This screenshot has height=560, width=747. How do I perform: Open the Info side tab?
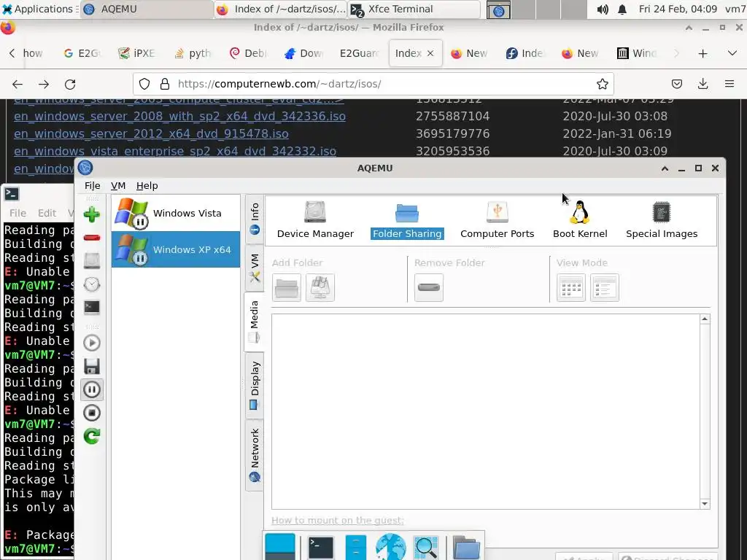pyautogui.click(x=255, y=219)
